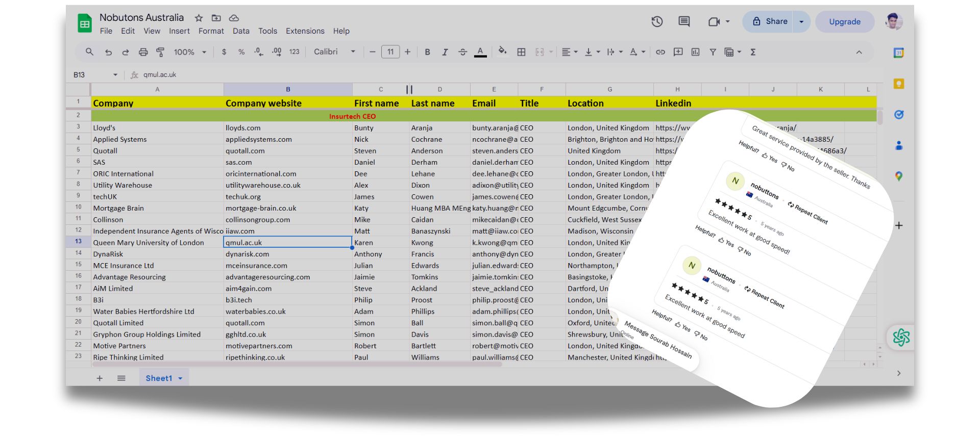Activate the paint format tool
Screen dimensions: 980x440
(x=160, y=52)
